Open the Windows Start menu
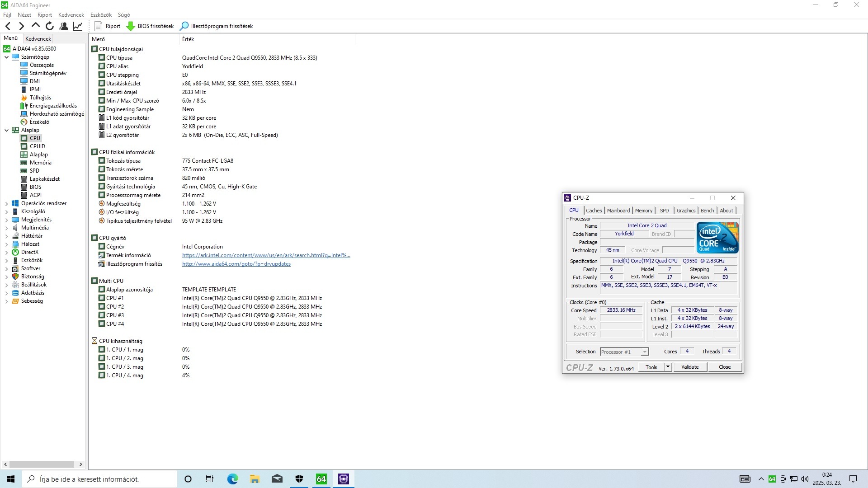Screen dimensions: 868x488 click(x=11, y=479)
